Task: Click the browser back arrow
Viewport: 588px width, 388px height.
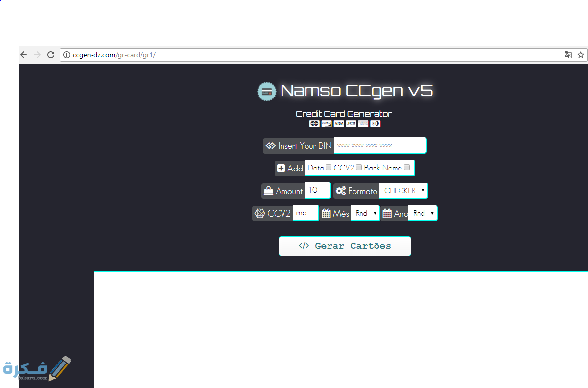Action: pyautogui.click(x=24, y=55)
